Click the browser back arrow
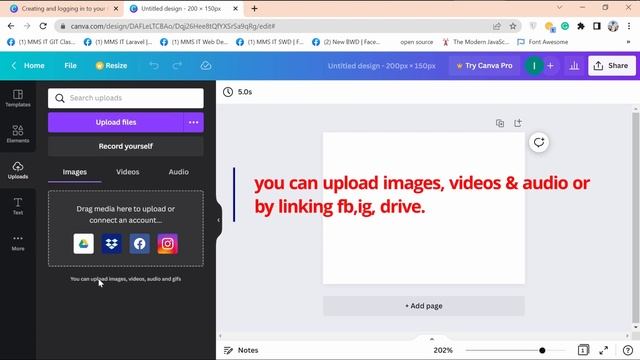Viewport: 640px width, 360px height. (x=11, y=26)
